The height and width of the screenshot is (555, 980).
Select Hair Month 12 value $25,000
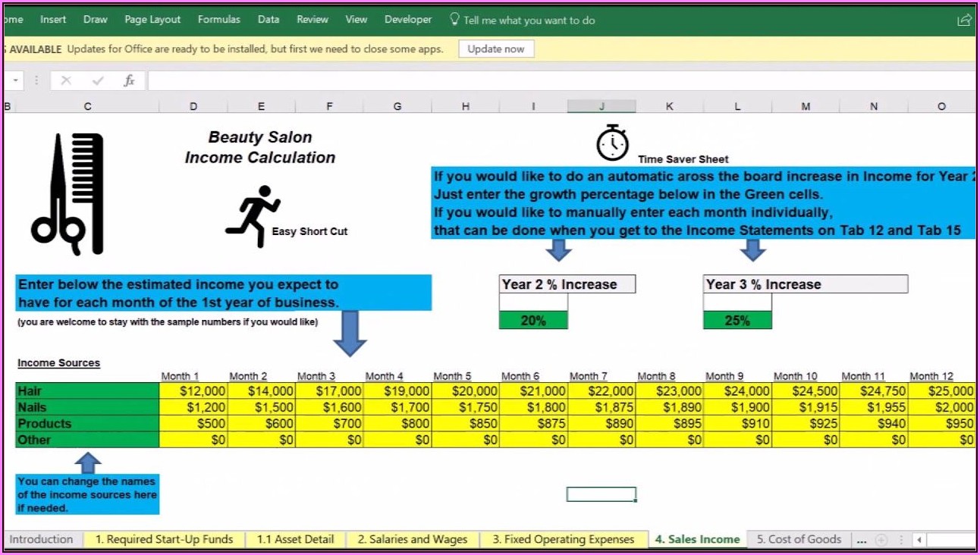(x=941, y=391)
